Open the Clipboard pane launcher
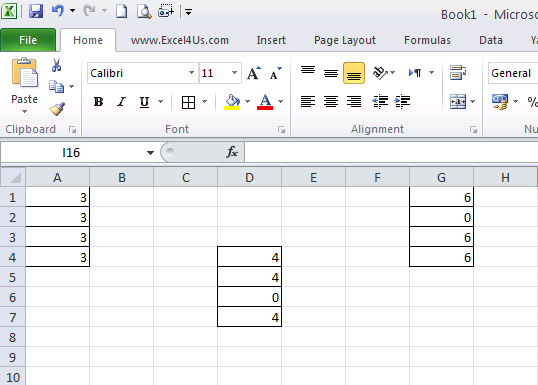The height and width of the screenshot is (385, 538). [x=72, y=129]
